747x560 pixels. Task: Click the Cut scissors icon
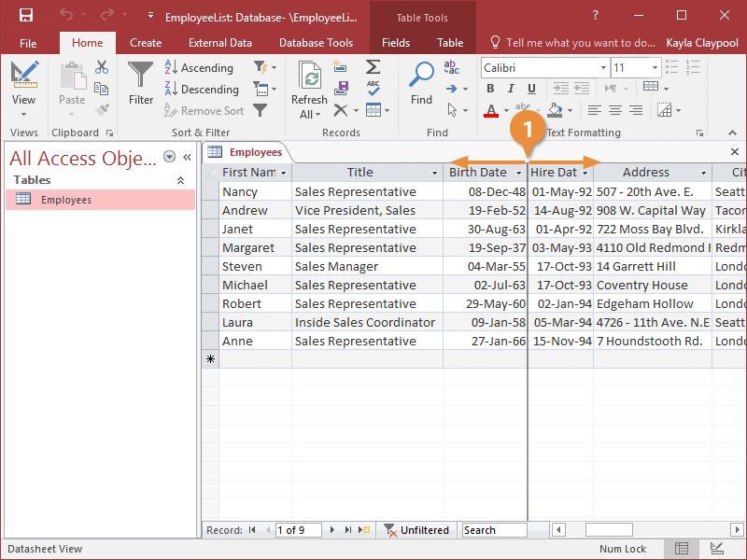click(x=102, y=67)
